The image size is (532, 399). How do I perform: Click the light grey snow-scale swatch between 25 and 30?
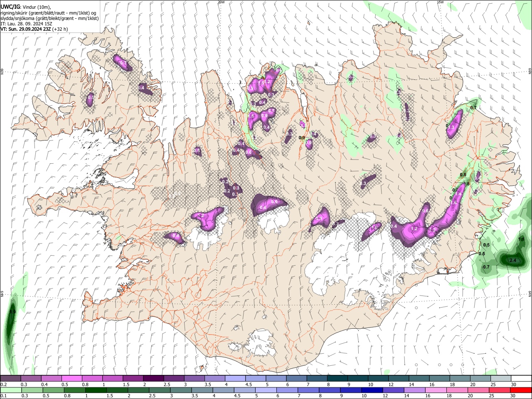tap(501, 379)
